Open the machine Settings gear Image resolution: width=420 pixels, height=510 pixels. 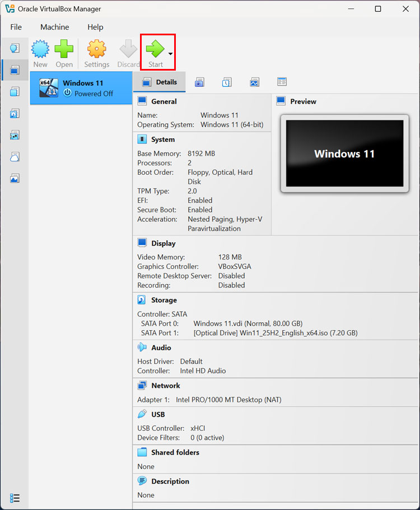point(96,53)
